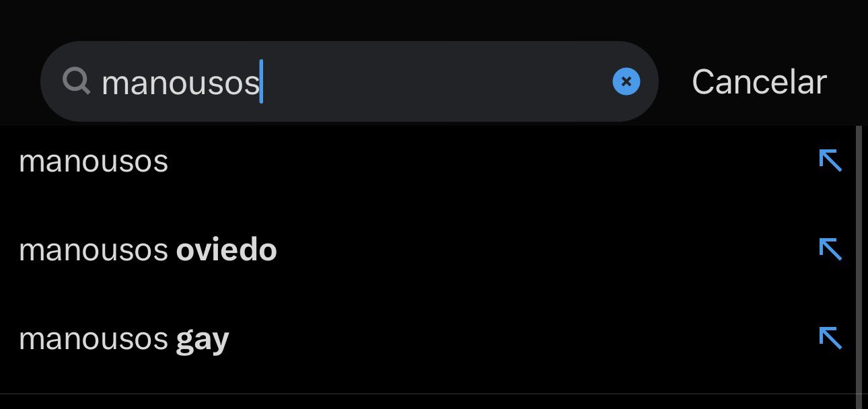Click the arrow next to 'manousos oviedo'
Image resolution: width=868 pixels, height=409 pixels.
(830, 250)
